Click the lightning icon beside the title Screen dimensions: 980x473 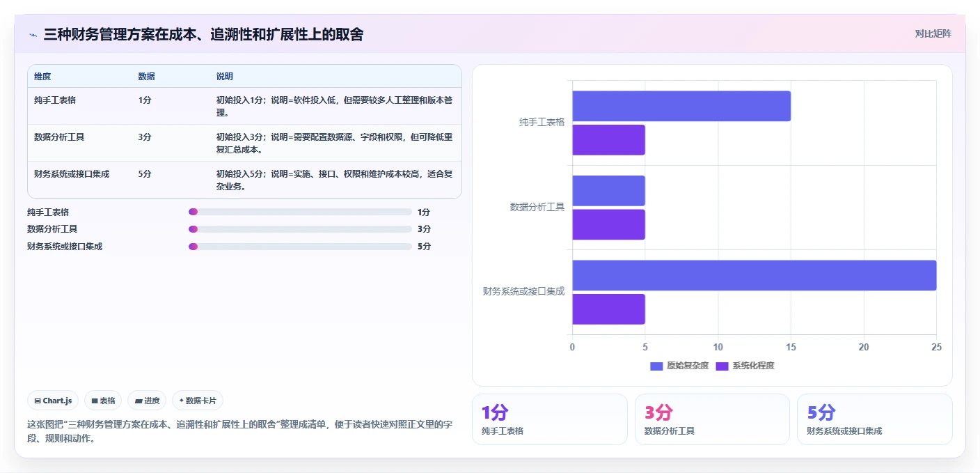pyautogui.click(x=33, y=35)
